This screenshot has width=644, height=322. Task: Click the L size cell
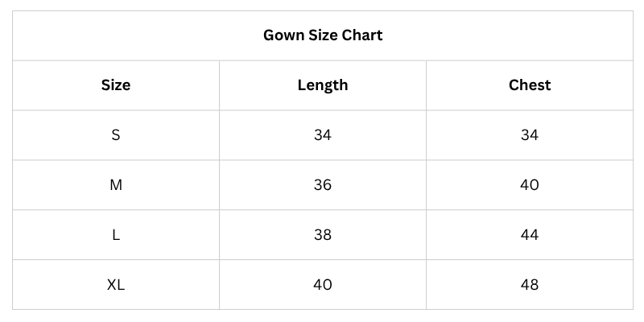click(x=116, y=235)
